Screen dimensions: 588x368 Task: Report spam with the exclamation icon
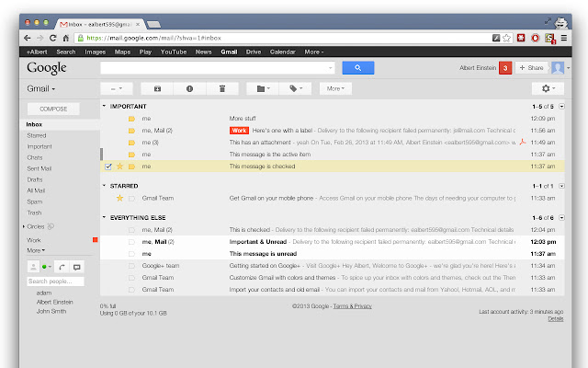(x=190, y=88)
